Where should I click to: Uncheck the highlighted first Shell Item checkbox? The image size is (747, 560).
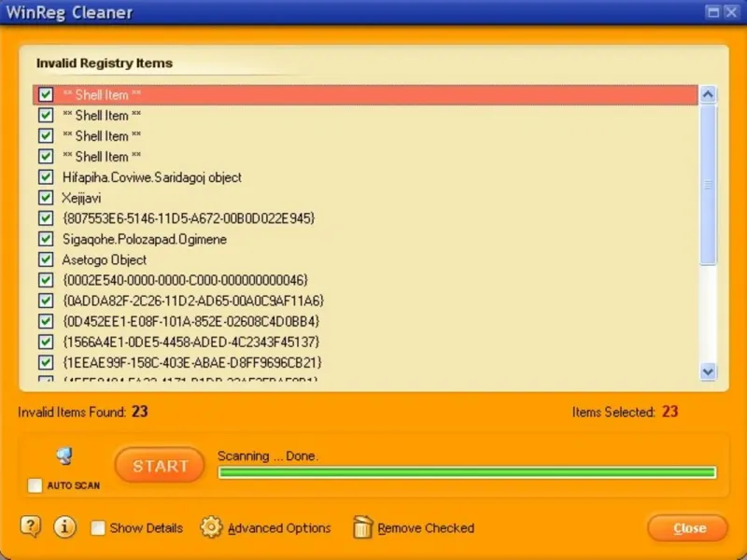pyautogui.click(x=46, y=94)
